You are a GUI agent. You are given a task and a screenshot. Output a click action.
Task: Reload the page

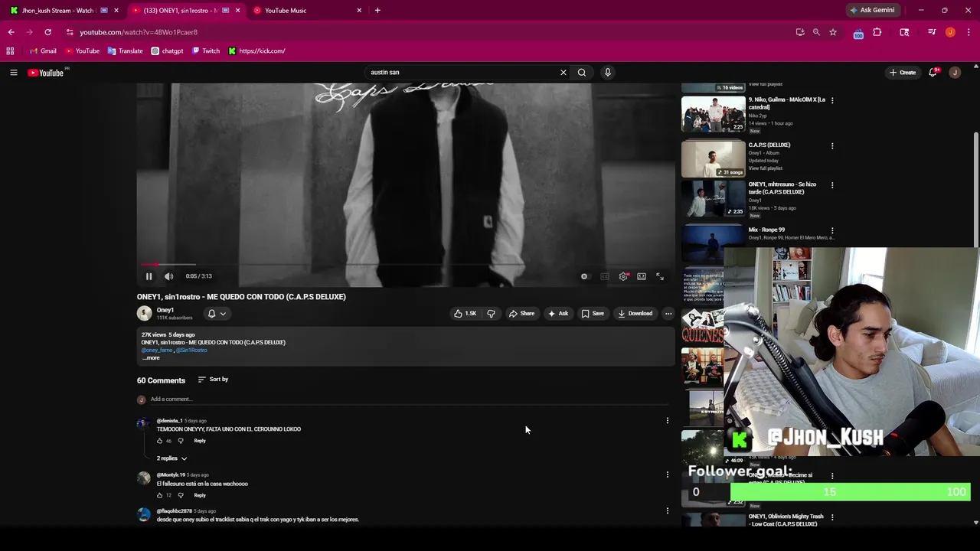pyautogui.click(x=47, y=32)
